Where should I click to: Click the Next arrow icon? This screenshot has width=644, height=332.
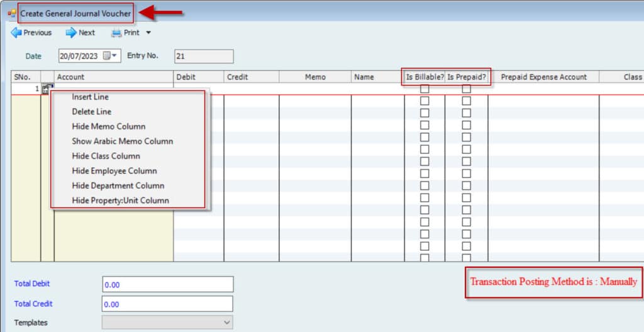click(x=71, y=33)
